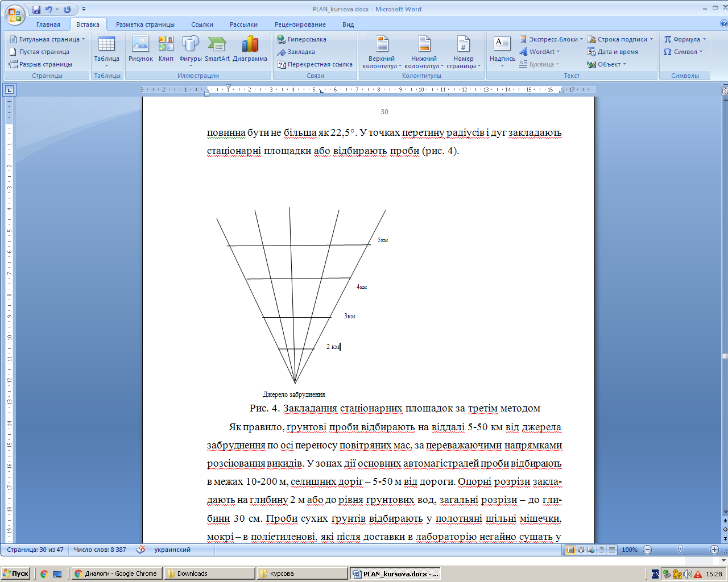This screenshot has height=582, width=728.
Task: Click the Гиперссылка hyperlink icon
Action: [x=302, y=39]
